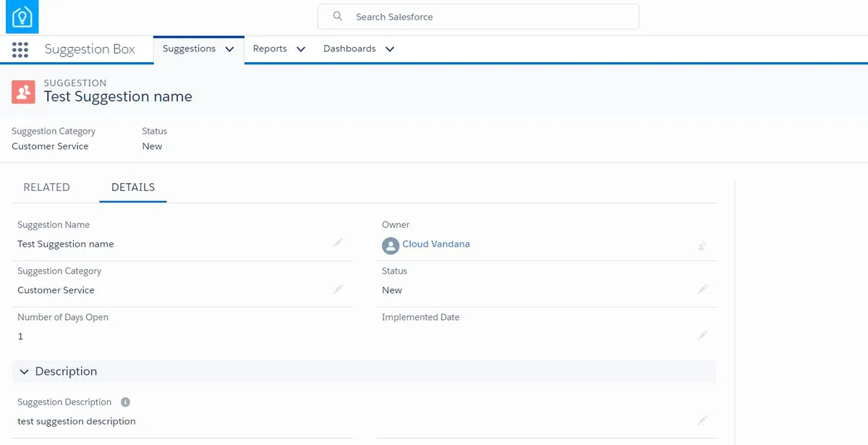Click the Cloud Vandana owner avatar
The image size is (868, 445).
[391, 246]
